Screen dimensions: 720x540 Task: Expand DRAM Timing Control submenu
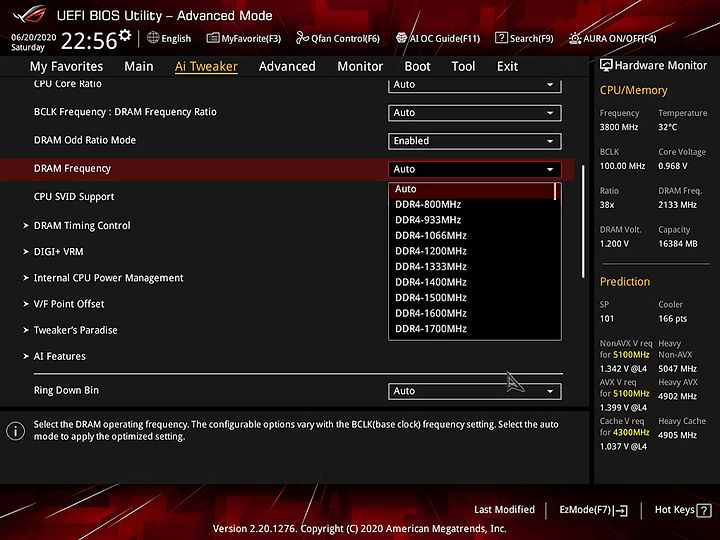coord(77,225)
